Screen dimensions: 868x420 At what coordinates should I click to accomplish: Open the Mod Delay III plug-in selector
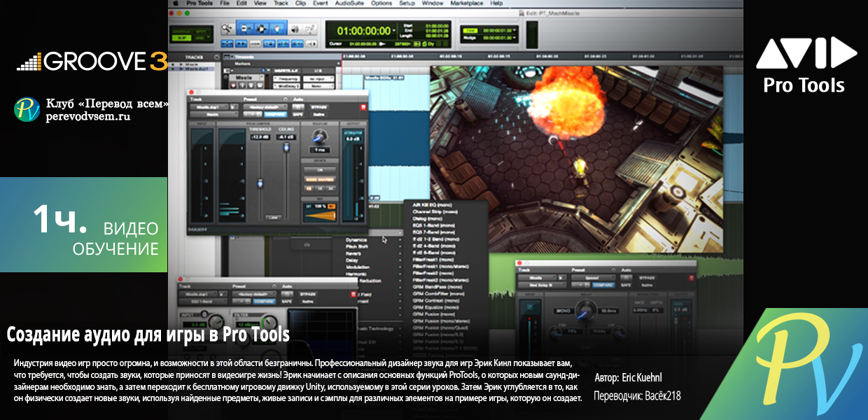click(542, 284)
